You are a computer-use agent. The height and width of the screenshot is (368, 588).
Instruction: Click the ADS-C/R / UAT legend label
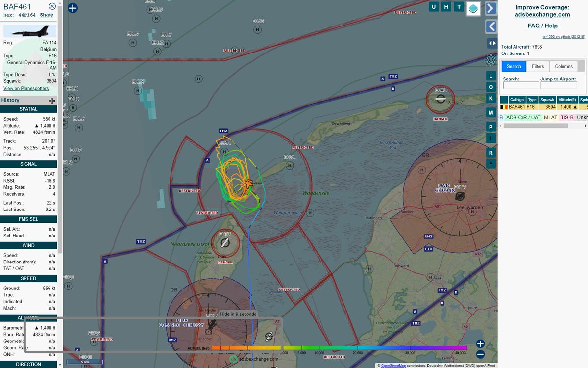pyautogui.click(x=523, y=117)
